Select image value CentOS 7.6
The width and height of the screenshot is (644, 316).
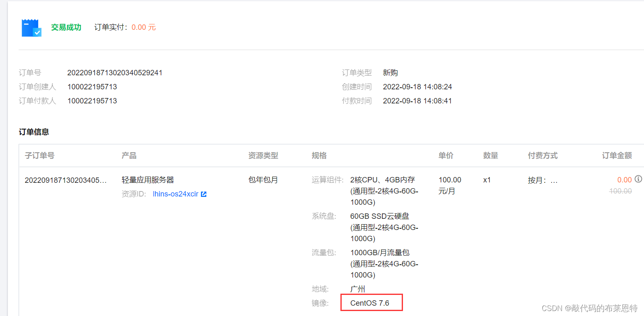pos(370,303)
